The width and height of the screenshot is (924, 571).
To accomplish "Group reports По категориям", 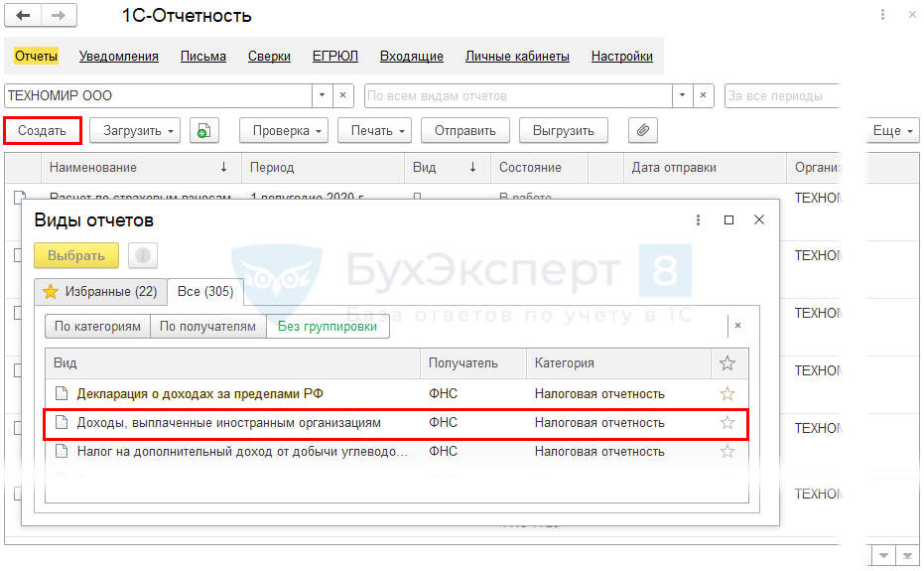I will pyautogui.click(x=97, y=326).
